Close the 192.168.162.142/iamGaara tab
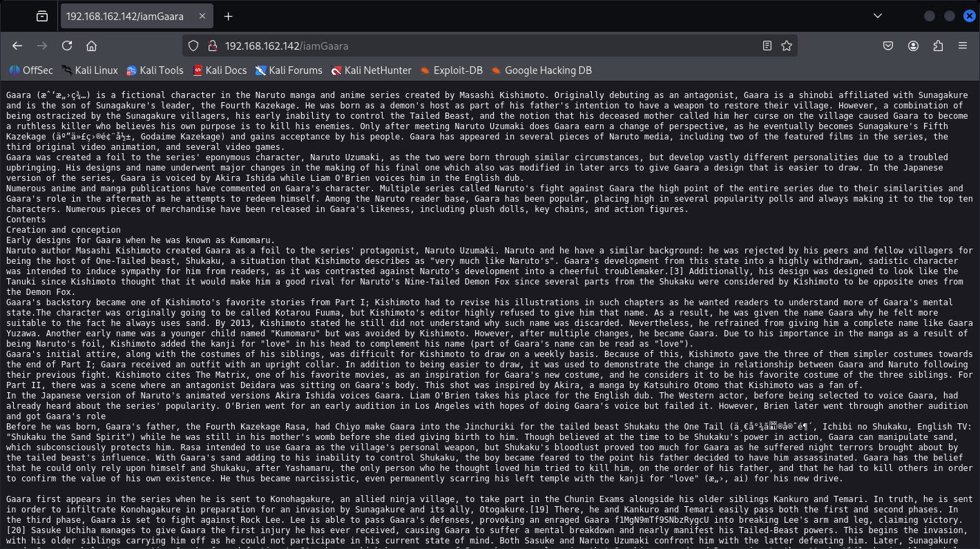Screen dimensions: 980x549 coord(202,16)
